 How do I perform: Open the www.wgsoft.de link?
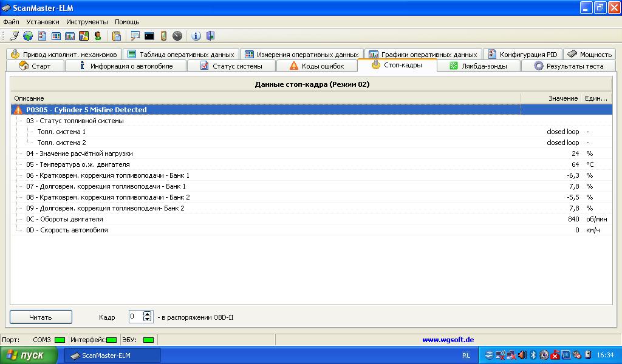[x=448, y=340]
